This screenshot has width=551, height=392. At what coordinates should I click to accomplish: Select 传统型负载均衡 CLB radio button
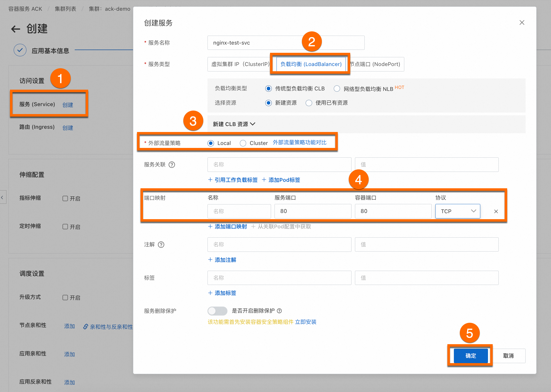[x=268, y=89]
